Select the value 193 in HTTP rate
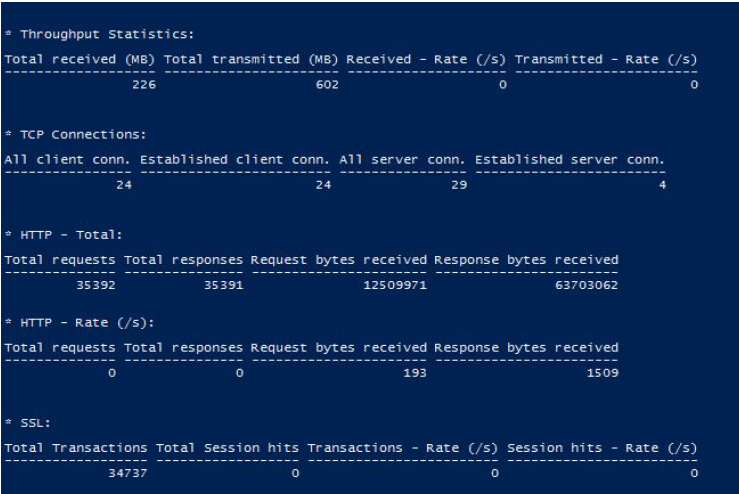Viewport: 739px width, 494px height. tap(415, 373)
